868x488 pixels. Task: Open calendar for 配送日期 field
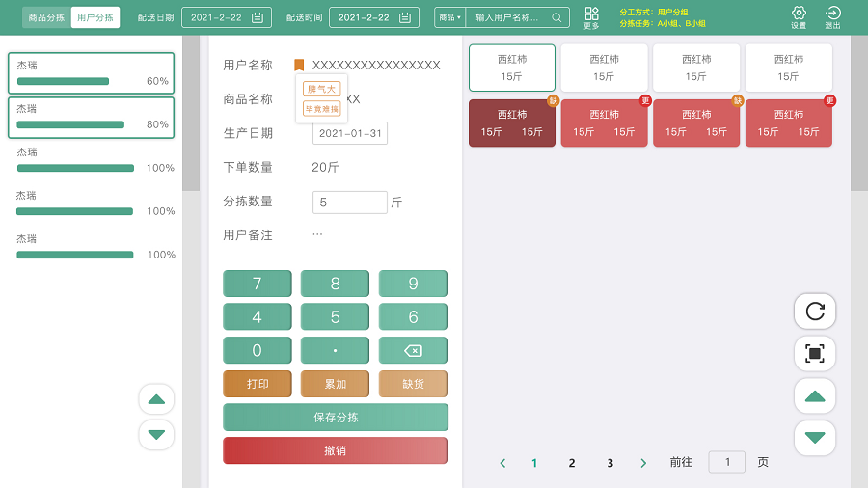[258, 17]
